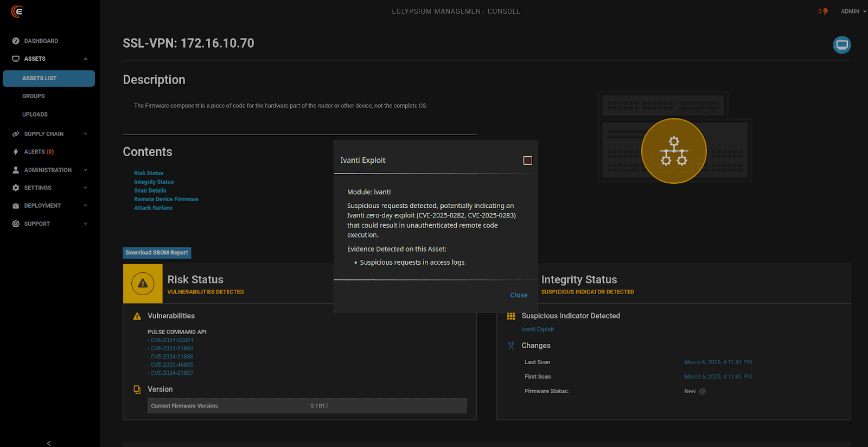Click the Firmware Status info icon

coord(703,392)
